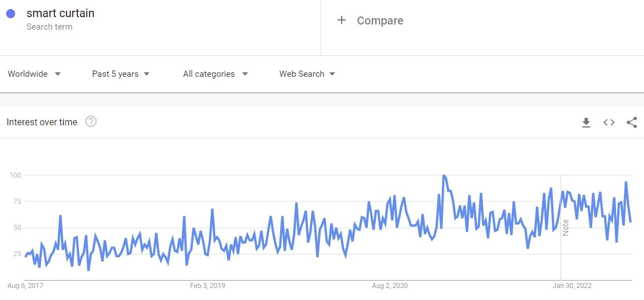
Task: Open the Past 5 years dropdown
Action: (x=121, y=74)
